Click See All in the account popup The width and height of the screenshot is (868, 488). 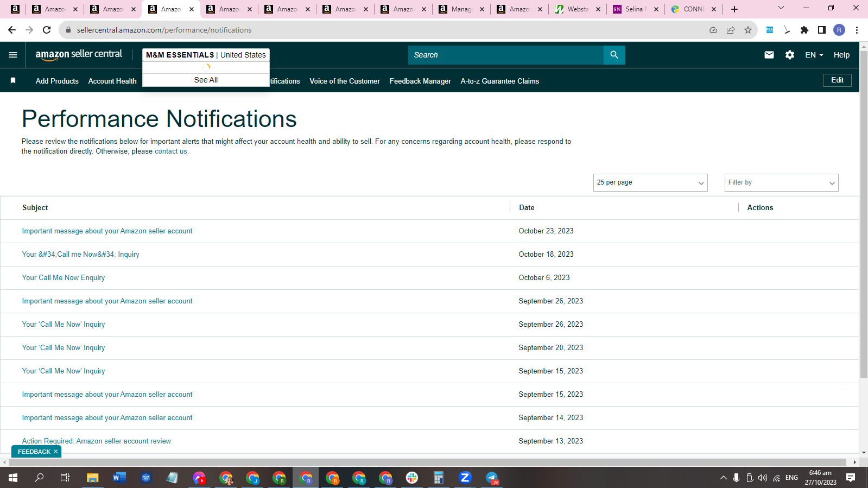pyautogui.click(x=206, y=80)
